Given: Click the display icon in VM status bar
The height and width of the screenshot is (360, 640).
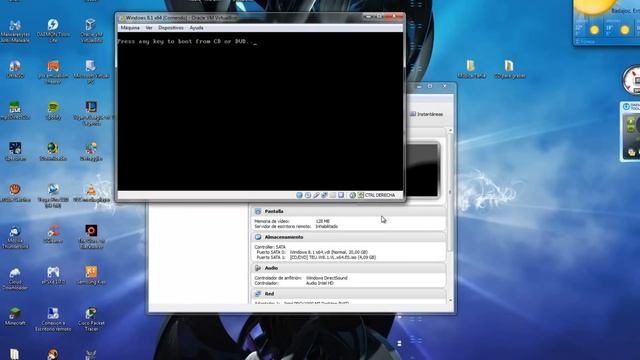Looking at the screenshot, I should coord(341,195).
